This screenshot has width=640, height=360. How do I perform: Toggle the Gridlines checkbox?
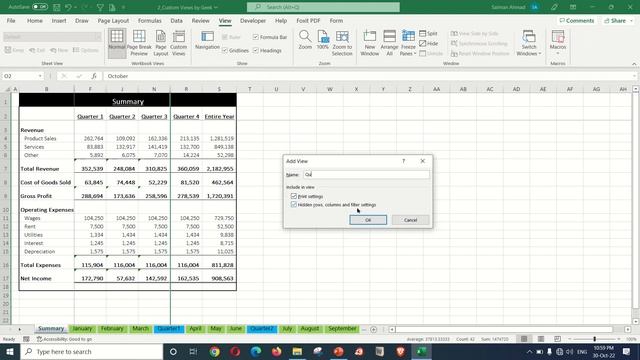(224, 50)
